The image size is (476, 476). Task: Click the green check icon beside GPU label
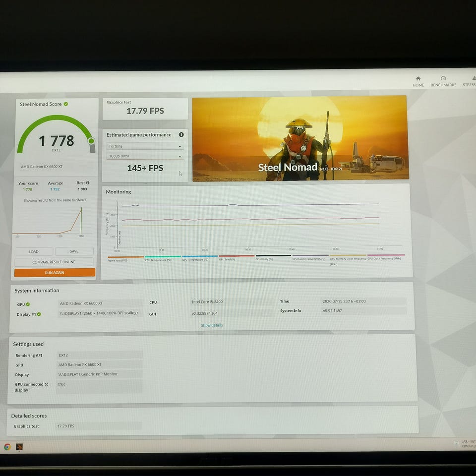[x=28, y=304]
